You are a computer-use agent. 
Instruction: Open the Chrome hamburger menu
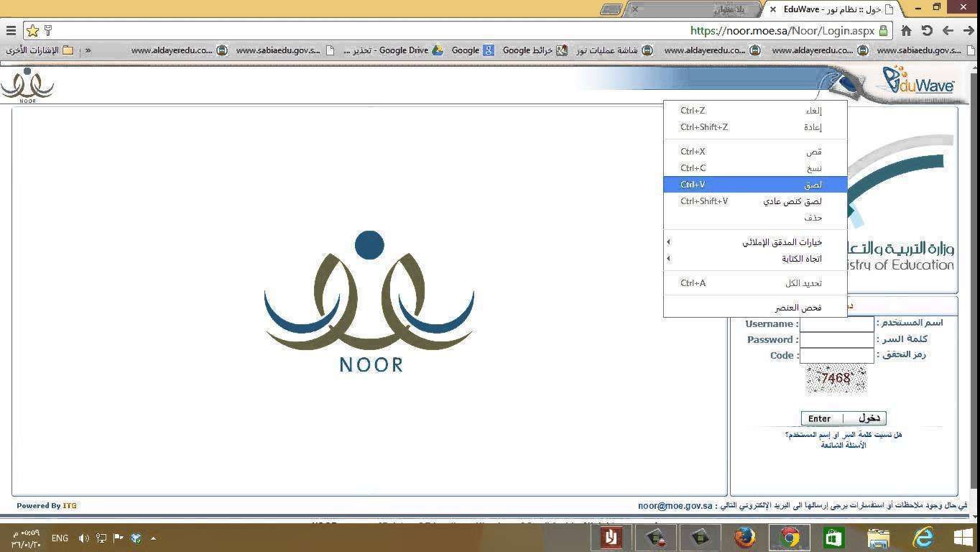[x=11, y=31]
